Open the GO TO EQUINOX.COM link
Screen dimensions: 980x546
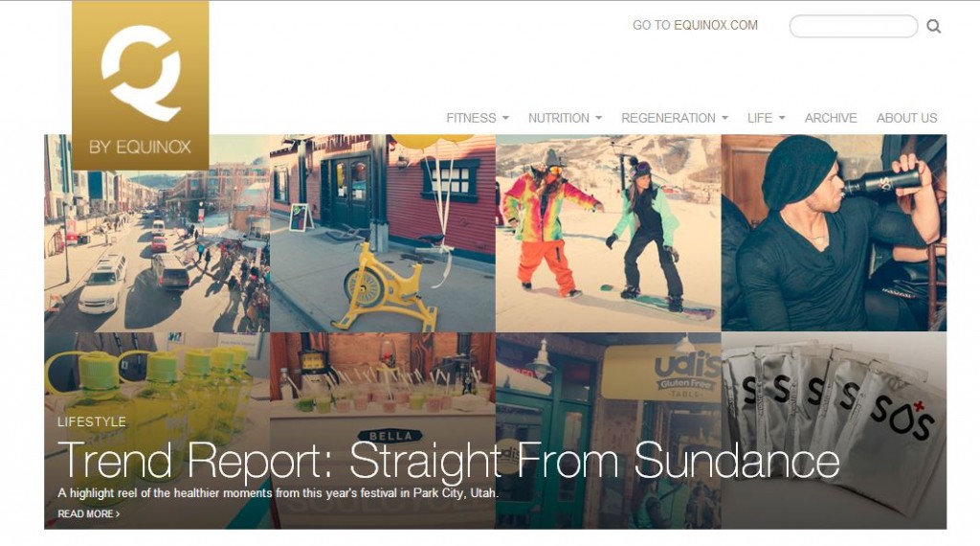pos(695,25)
